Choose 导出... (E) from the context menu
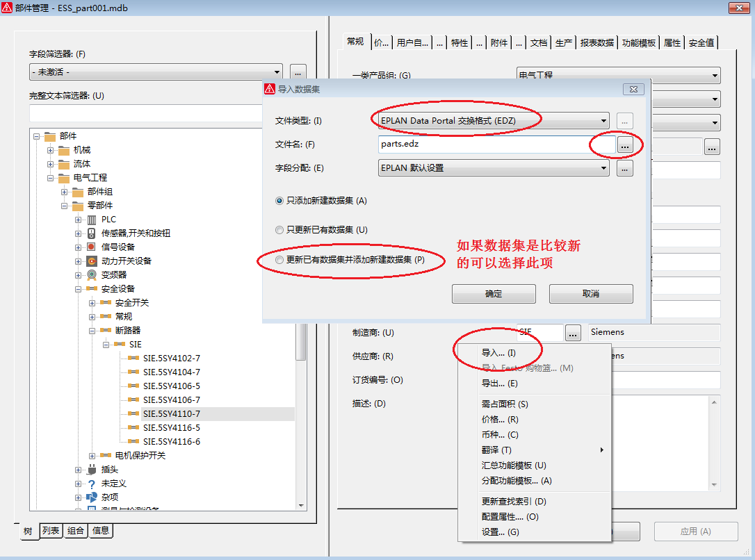The image size is (755, 560). (x=499, y=384)
